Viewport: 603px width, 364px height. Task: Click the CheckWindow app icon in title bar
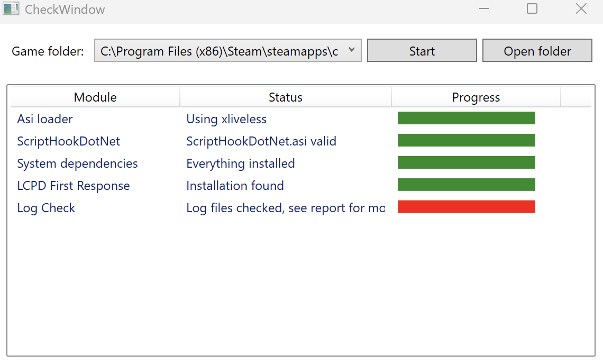coord(11,9)
